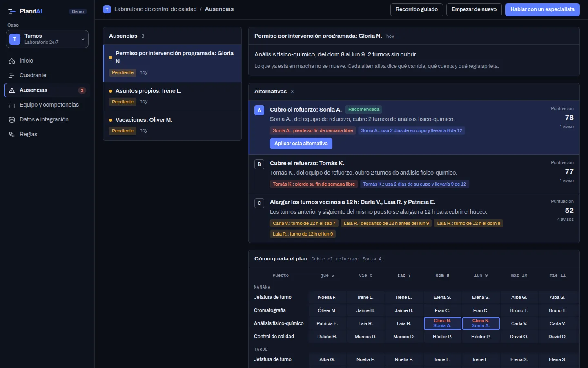Apply alternative with Aplicar esta alternativa

point(301,144)
